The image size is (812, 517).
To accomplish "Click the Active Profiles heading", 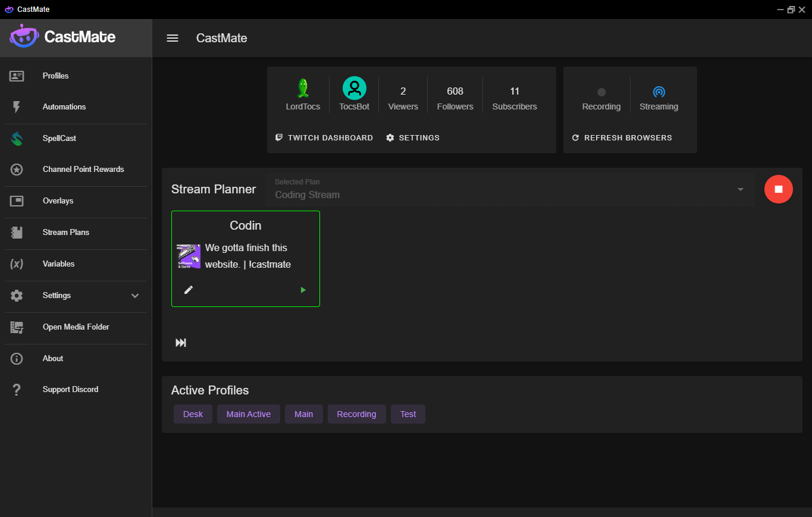I will click(210, 390).
